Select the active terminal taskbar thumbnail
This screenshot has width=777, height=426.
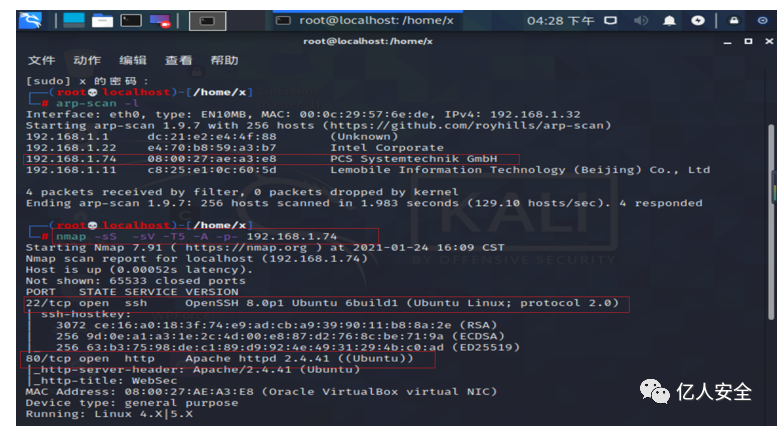click(x=207, y=21)
